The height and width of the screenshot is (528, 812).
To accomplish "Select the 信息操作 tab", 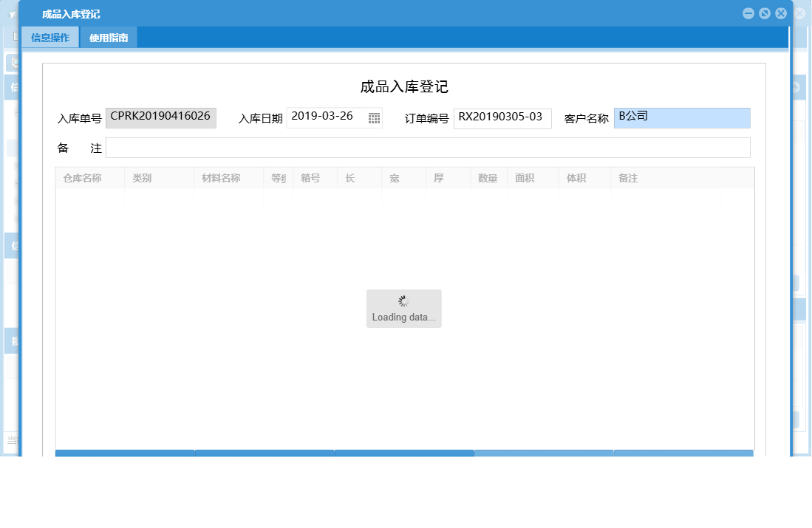I will tap(51, 37).
